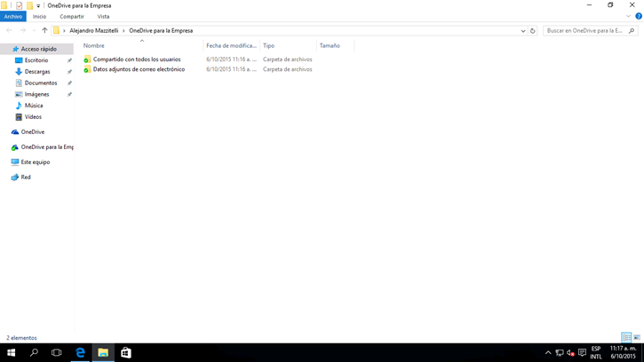
Task: Open the Archivo menu
Action: coord(13,16)
